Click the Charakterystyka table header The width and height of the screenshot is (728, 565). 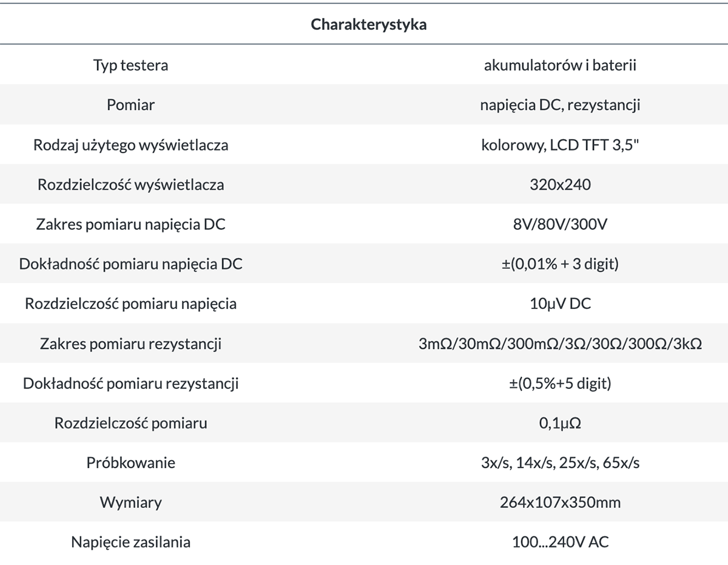pyautogui.click(x=368, y=25)
